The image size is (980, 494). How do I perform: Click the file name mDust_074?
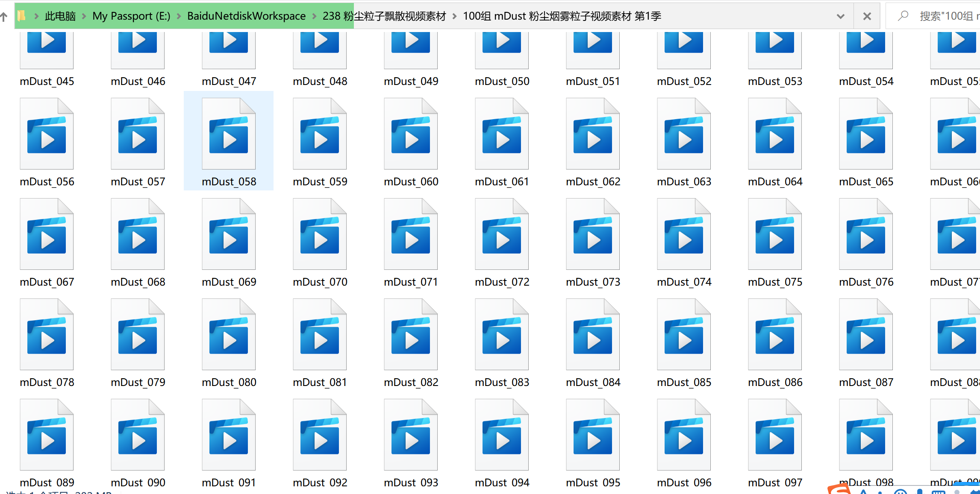(x=684, y=282)
